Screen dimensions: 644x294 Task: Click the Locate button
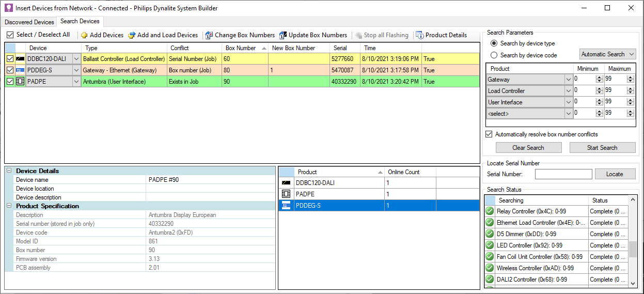pyautogui.click(x=615, y=174)
